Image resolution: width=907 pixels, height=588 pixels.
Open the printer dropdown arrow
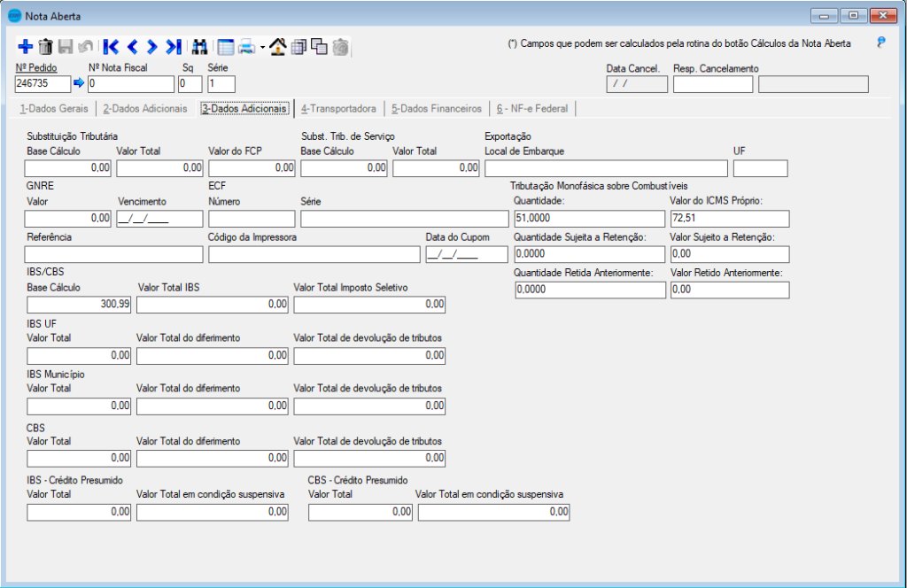[262, 48]
